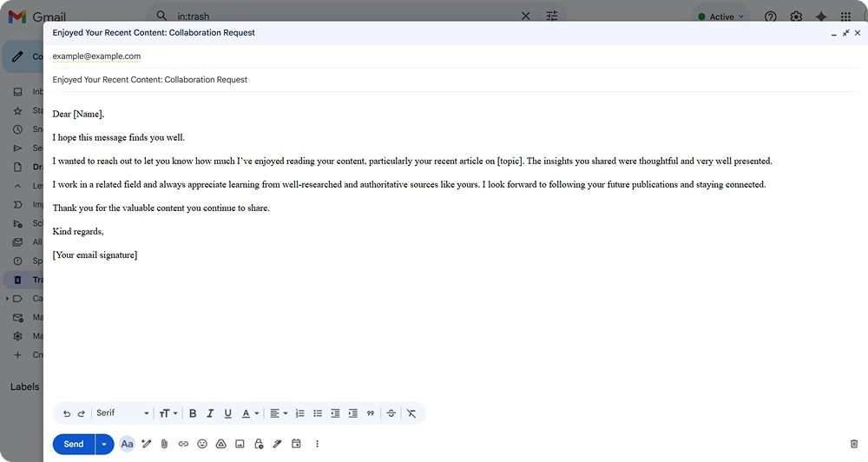This screenshot has width=868, height=462.
Task: Show search options filter icon
Action: [552, 16]
